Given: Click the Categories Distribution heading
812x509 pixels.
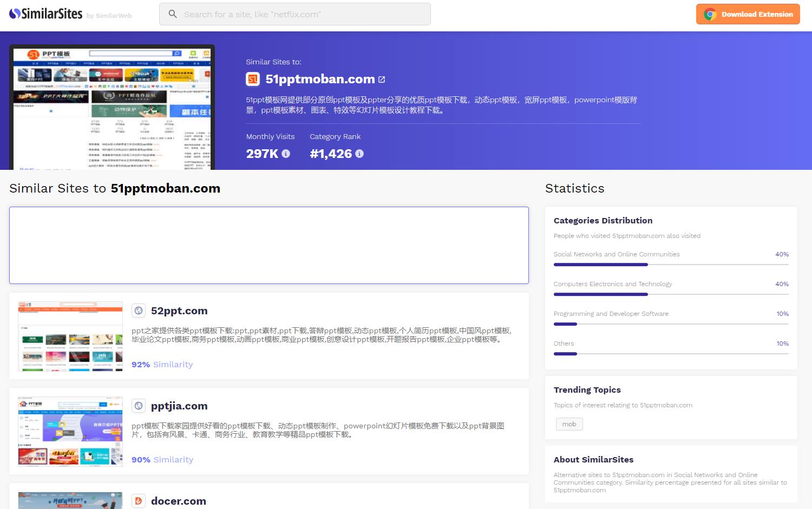Looking at the screenshot, I should 603,221.
